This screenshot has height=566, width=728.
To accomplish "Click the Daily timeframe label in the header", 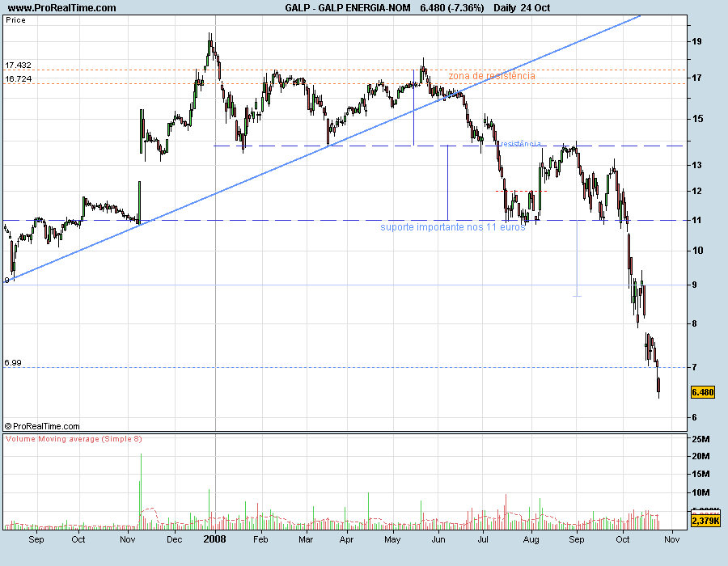I will (505, 8).
